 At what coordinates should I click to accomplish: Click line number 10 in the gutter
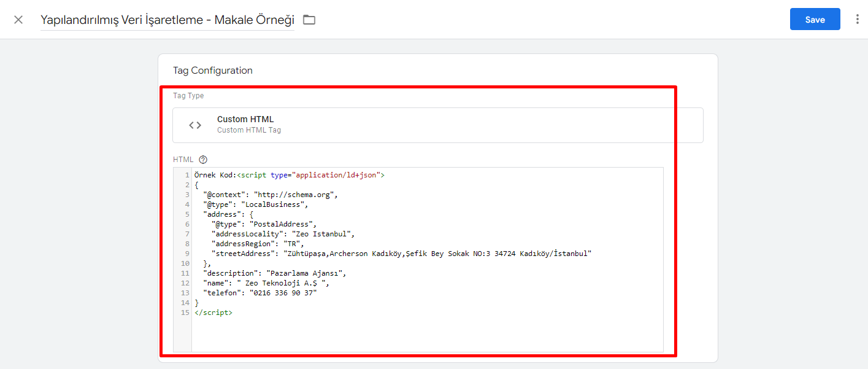(x=185, y=263)
